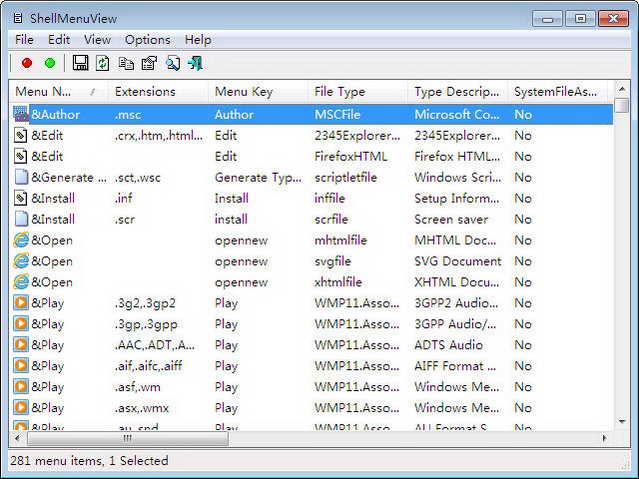Click vertical scrollbar up arrow

click(x=622, y=88)
